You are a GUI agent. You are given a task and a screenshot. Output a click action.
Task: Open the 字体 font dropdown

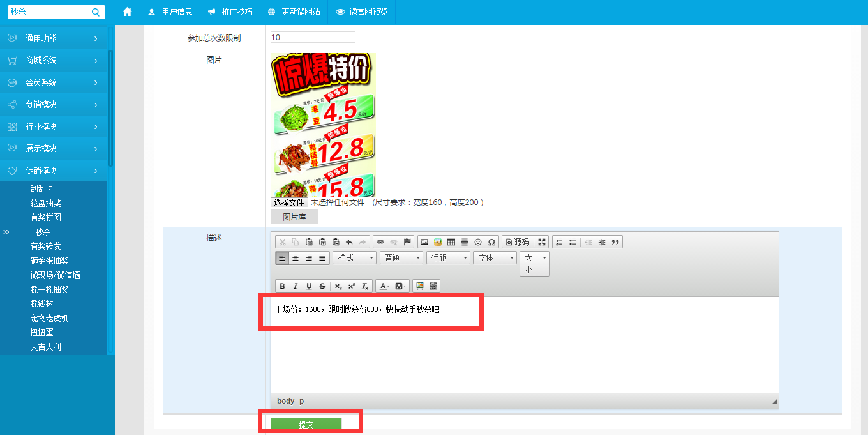(x=495, y=258)
